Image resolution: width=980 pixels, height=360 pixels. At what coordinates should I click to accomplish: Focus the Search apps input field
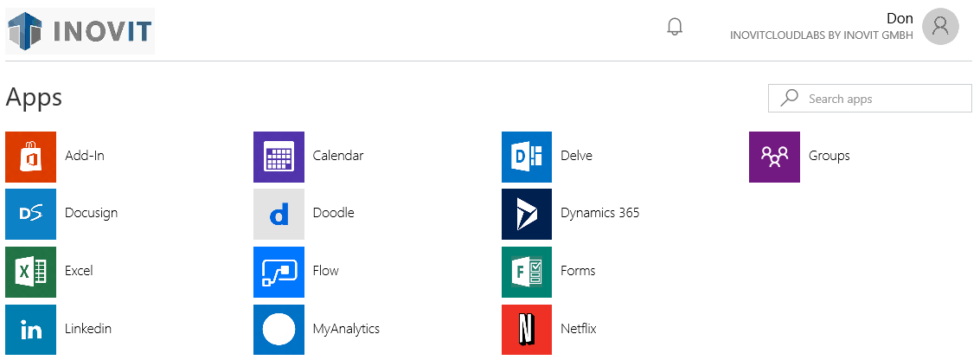click(870, 99)
